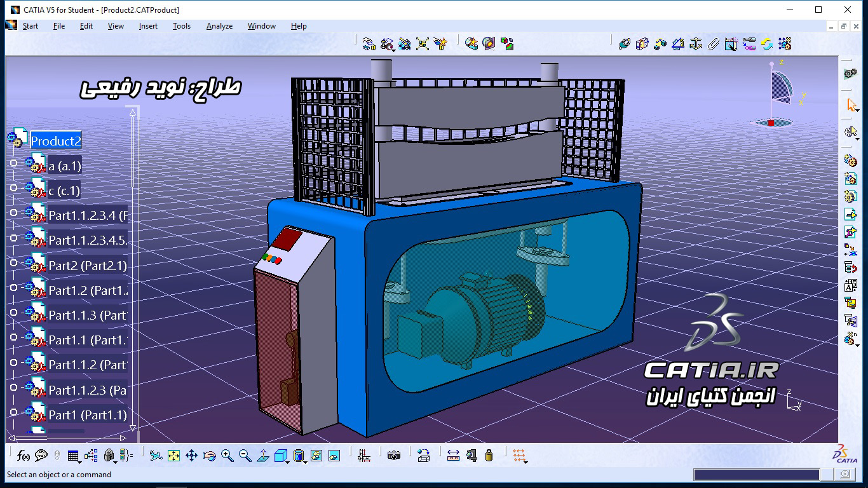Image resolution: width=868 pixels, height=488 pixels.
Task: Open the Insert menu
Action: pos(148,26)
